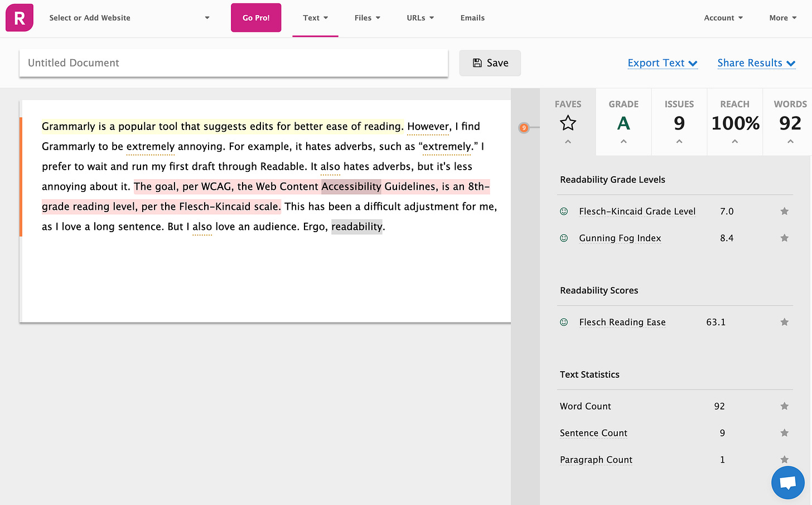The width and height of the screenshot is (812, 505).
Task: Open the Share Results dropdown
Action: tap(756, 63)
